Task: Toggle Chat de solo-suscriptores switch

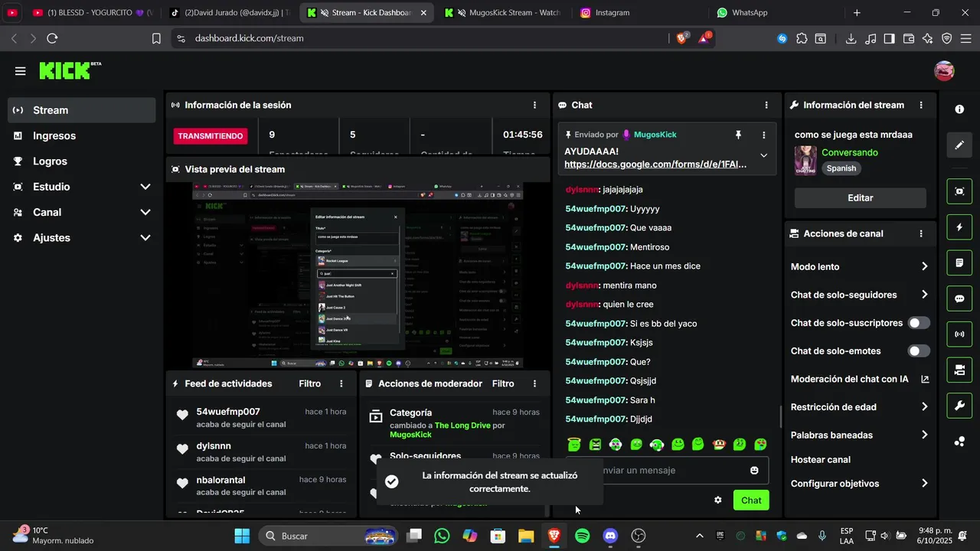Action: point(919,323)
